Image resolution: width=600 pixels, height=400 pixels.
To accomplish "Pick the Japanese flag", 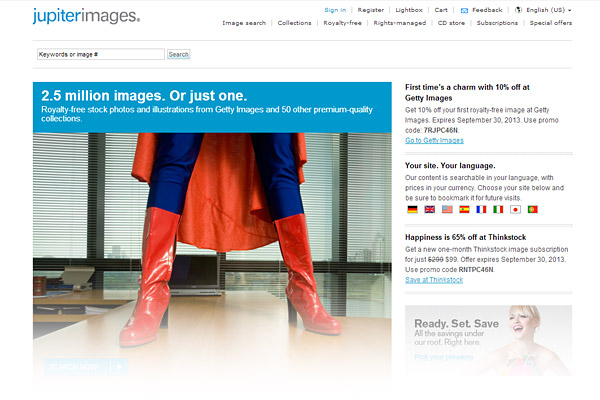I will point(515,210).
